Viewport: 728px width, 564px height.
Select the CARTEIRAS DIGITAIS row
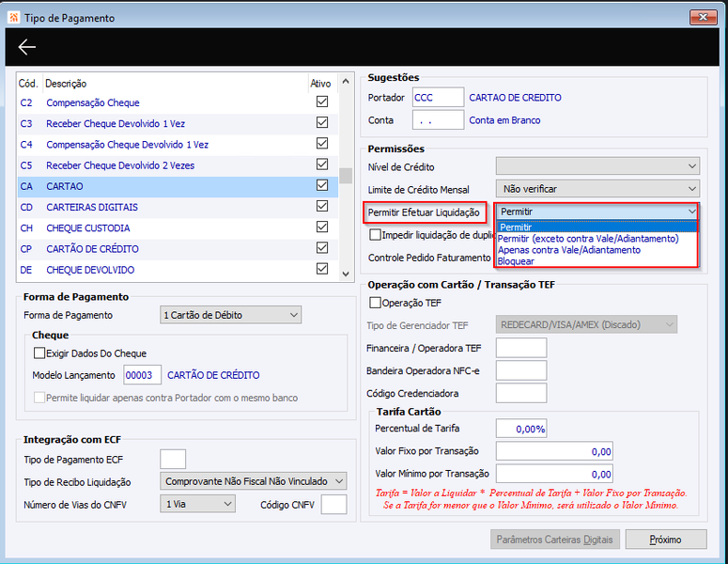[x=178, y=207]
